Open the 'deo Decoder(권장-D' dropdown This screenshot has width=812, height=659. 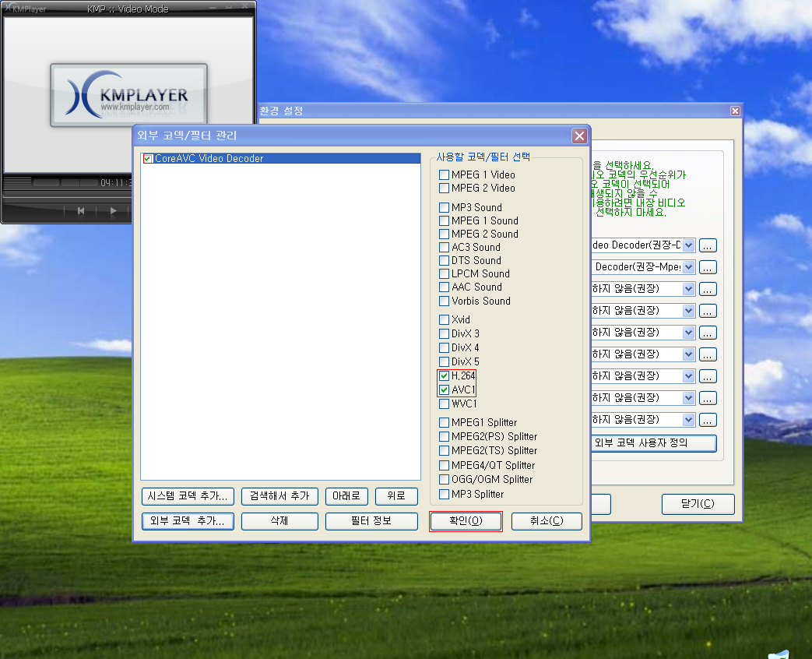(x=688, y=245)
